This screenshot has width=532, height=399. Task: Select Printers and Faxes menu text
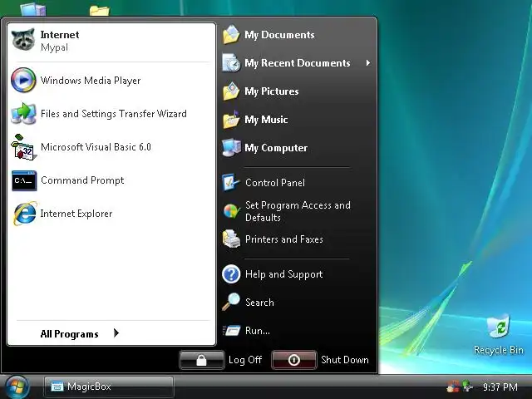(x=284, y=239)
